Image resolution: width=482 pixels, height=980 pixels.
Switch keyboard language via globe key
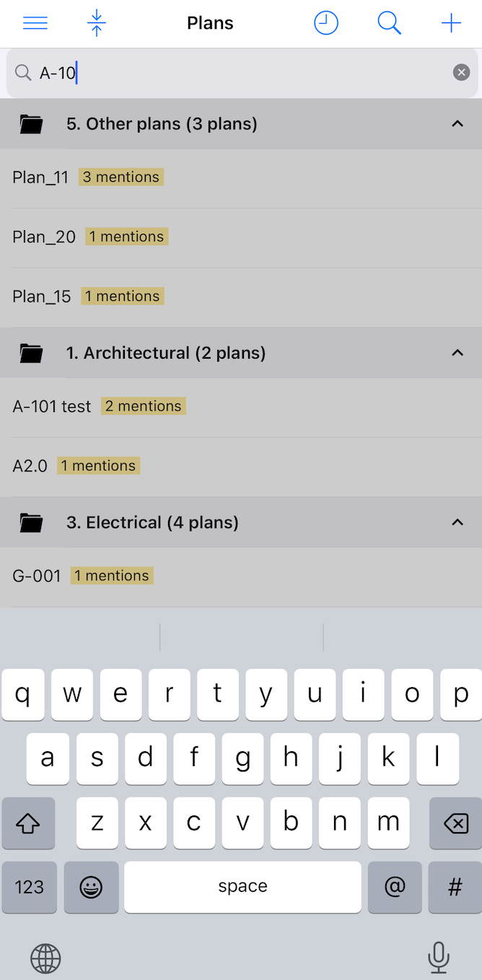(x=45, y=958)
